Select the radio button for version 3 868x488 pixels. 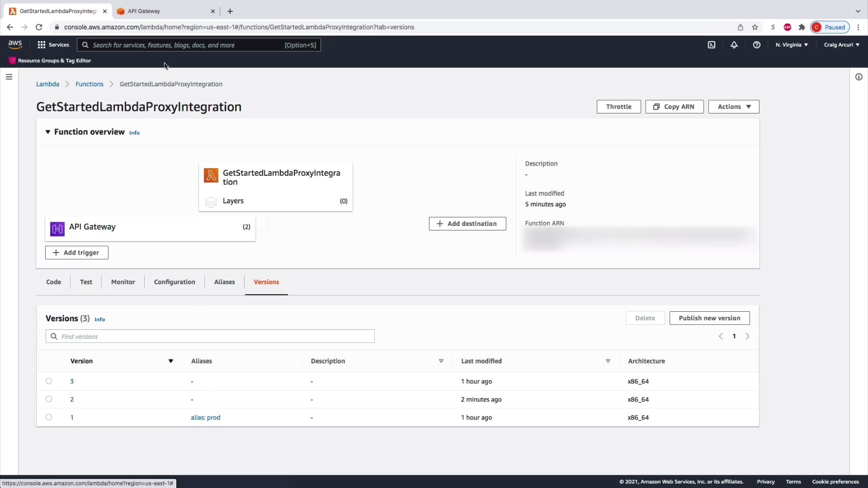(49, 381)
